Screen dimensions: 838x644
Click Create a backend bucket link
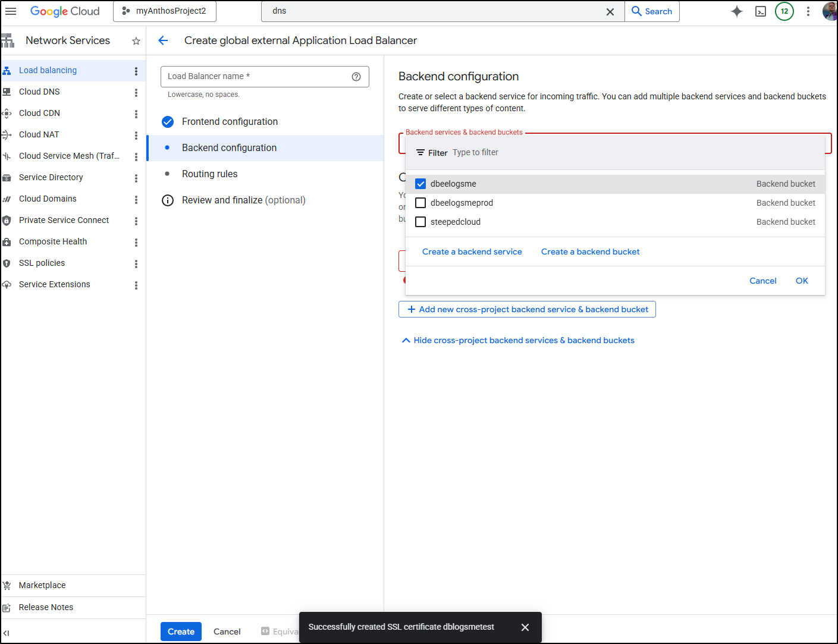click(590, 252)
